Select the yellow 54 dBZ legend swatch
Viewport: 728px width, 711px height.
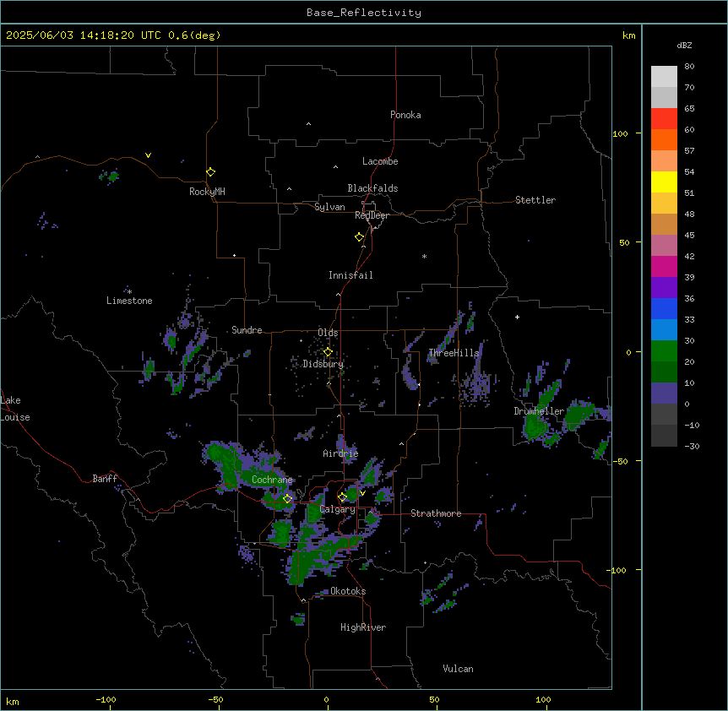click(x=664, y=182)
